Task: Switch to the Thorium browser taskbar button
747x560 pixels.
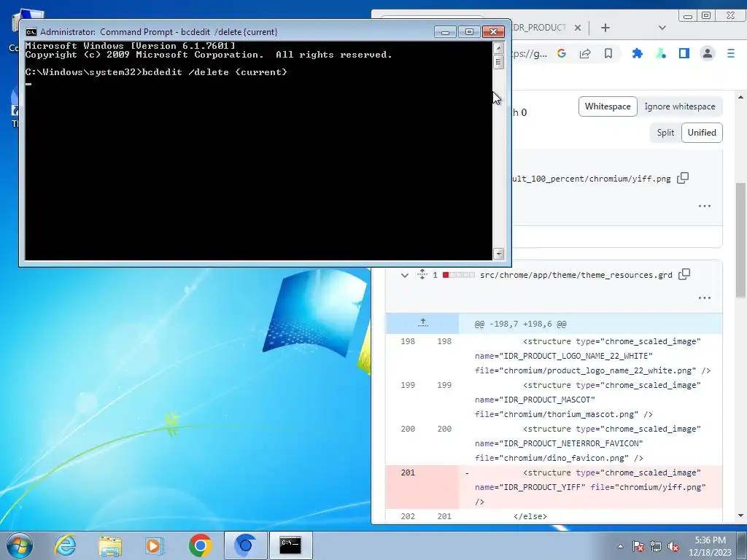Action: (x=245, y=545)
